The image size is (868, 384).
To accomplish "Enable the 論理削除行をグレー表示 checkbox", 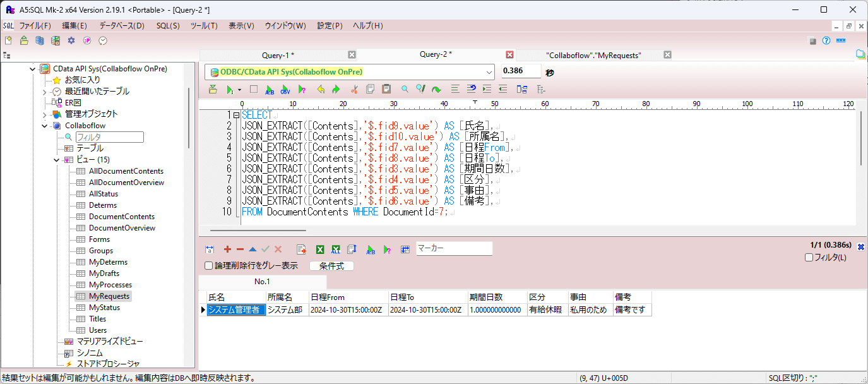I will pos(209,266).
